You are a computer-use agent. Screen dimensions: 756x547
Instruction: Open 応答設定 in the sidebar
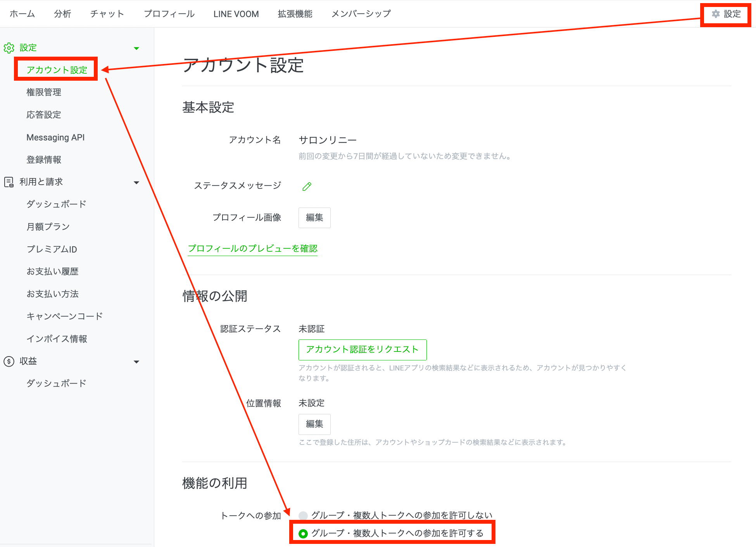[x=44, y=115]
